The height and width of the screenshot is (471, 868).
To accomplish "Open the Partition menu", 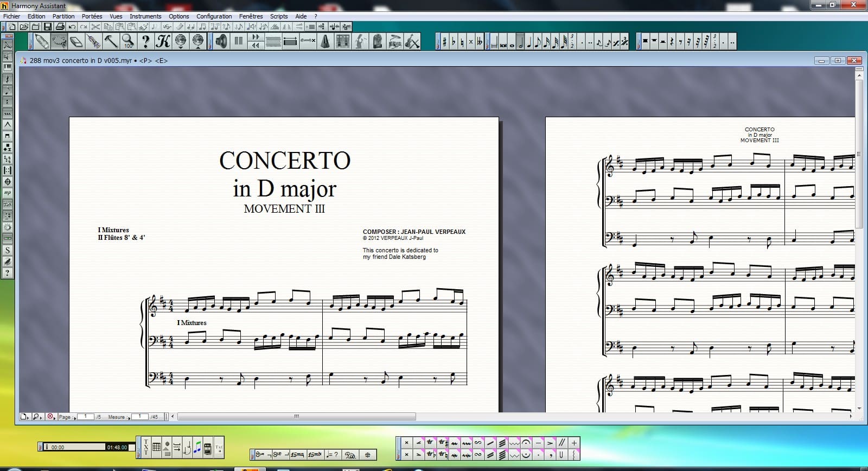I will 63,16.
